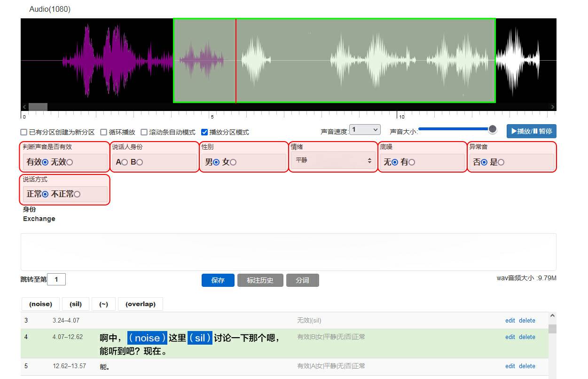This screenshot has width=588, height=379.
Task: Click edit link for segment 5
Action: (510, 366)
